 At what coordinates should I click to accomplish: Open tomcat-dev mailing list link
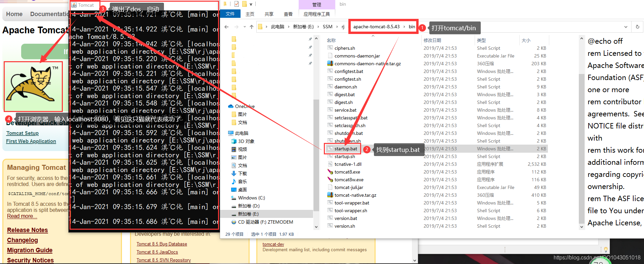tap(273, 244)
